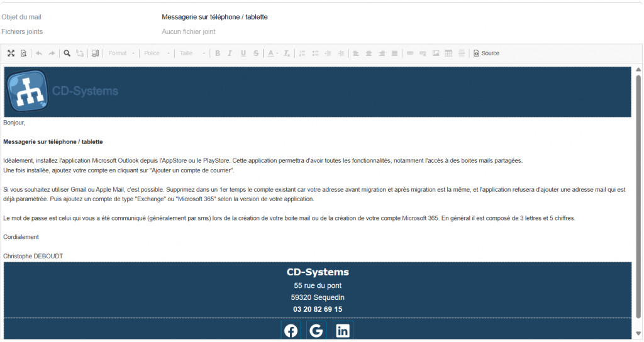The image size is (644, 342).
Task: Center align the text
Action: [369, 53]
